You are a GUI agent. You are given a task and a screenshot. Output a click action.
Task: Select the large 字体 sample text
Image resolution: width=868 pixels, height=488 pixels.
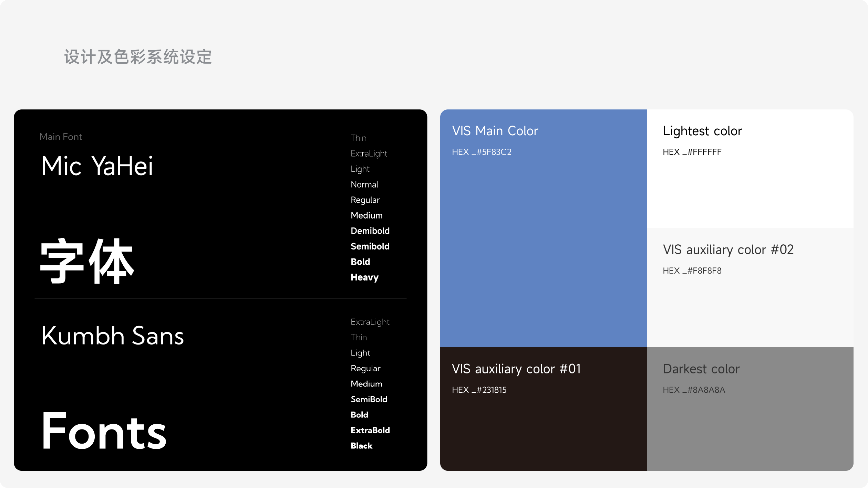coord(87,261)
